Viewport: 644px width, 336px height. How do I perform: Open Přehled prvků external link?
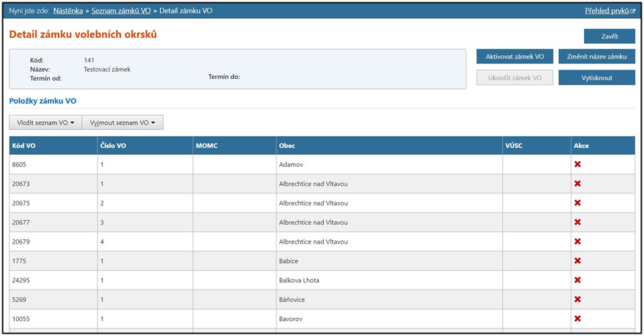tap(610, 11)
